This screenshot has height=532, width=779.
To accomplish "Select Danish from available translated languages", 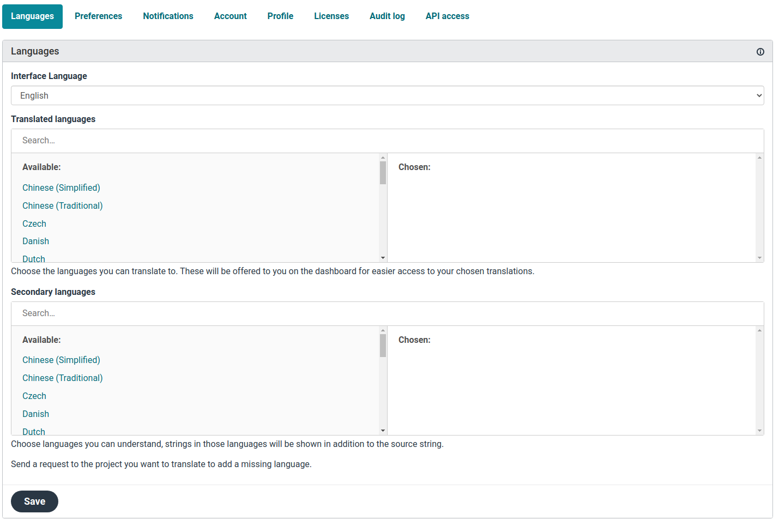I will click(x=35, y=241).
